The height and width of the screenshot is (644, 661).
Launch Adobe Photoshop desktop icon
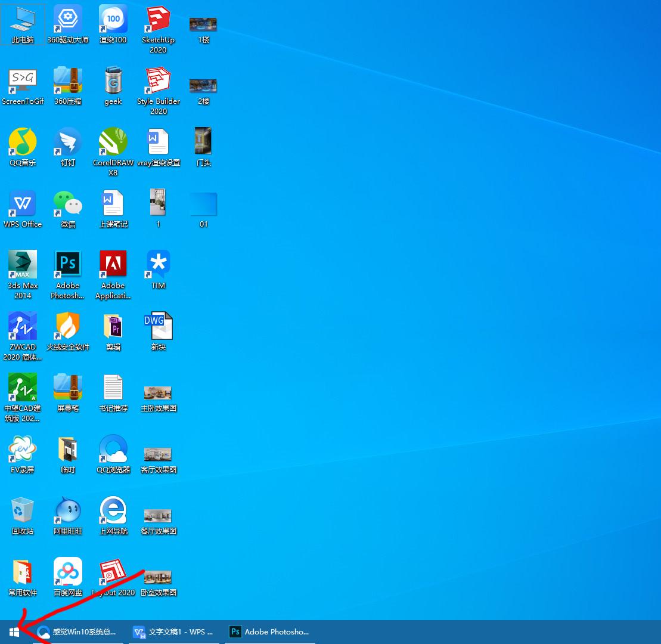(67, 264)
